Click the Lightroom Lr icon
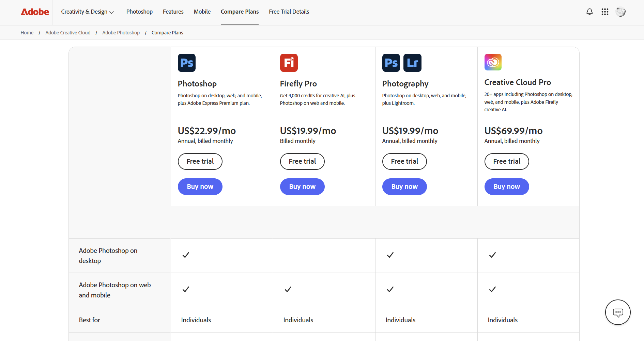This screenshot has height=341, width=644. pyautogui.click(x=412, y=63)
